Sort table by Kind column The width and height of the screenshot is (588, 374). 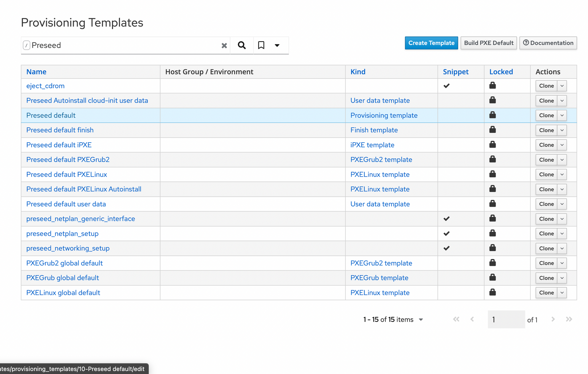click(358, 72)
